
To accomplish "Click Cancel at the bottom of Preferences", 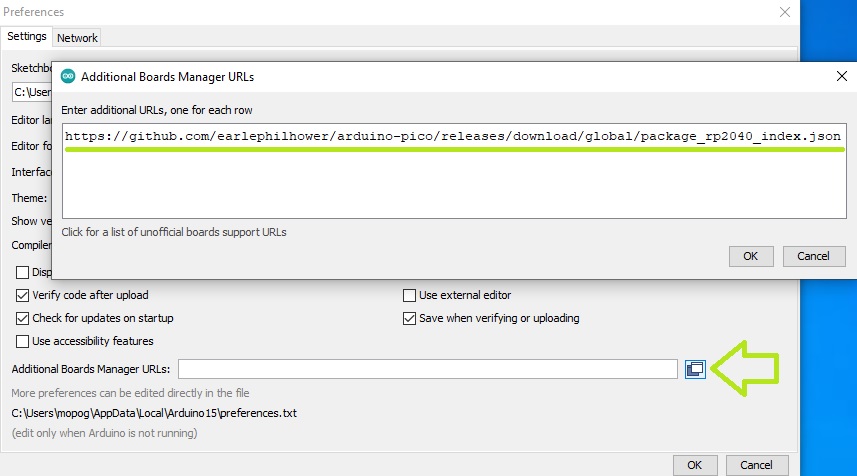I will 757,465.
